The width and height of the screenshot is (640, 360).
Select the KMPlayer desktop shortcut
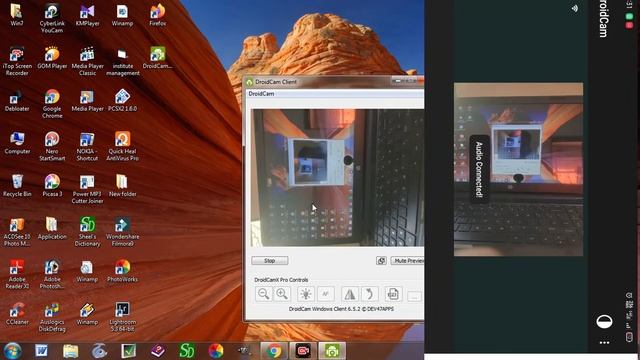click(x=87, y=15)
